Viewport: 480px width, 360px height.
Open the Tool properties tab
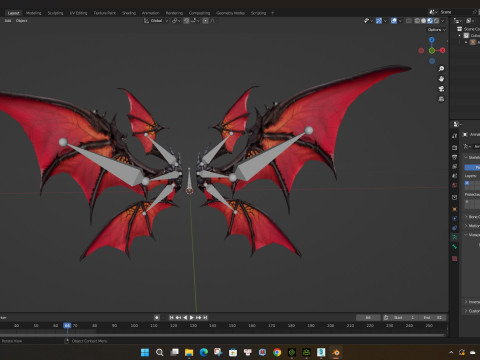click(x=455, y=136)
